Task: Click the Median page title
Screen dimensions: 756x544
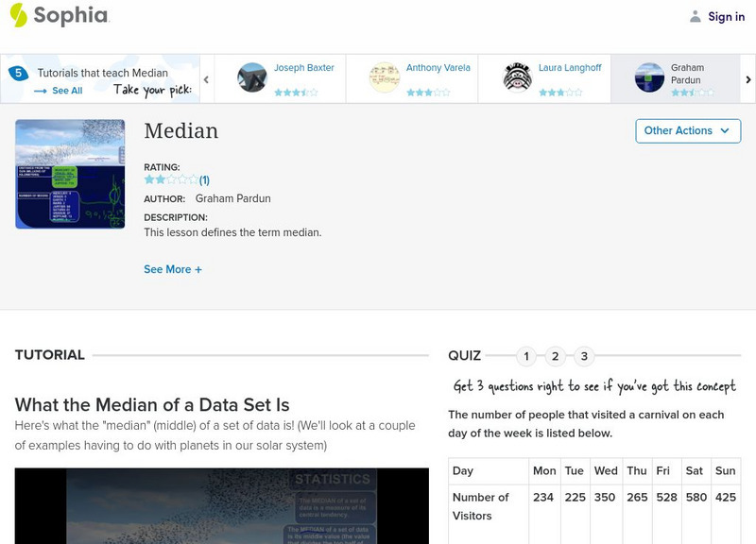Action: tap(180, 131)
